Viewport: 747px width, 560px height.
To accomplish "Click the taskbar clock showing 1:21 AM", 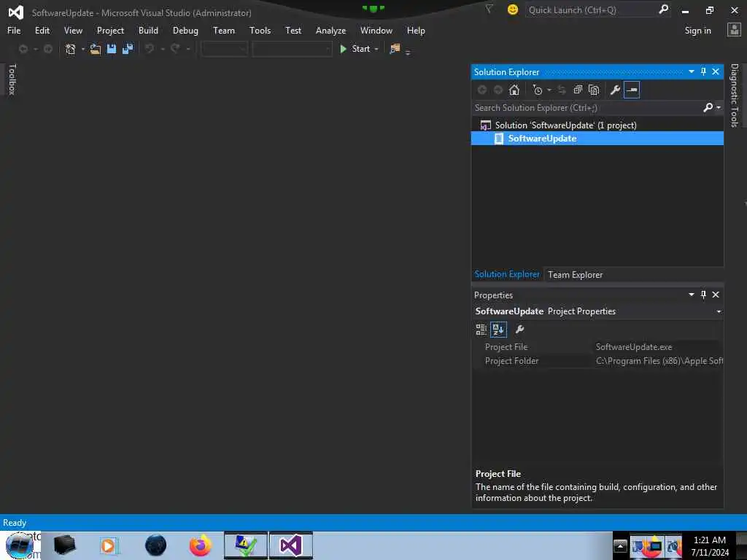I will 710,545.
